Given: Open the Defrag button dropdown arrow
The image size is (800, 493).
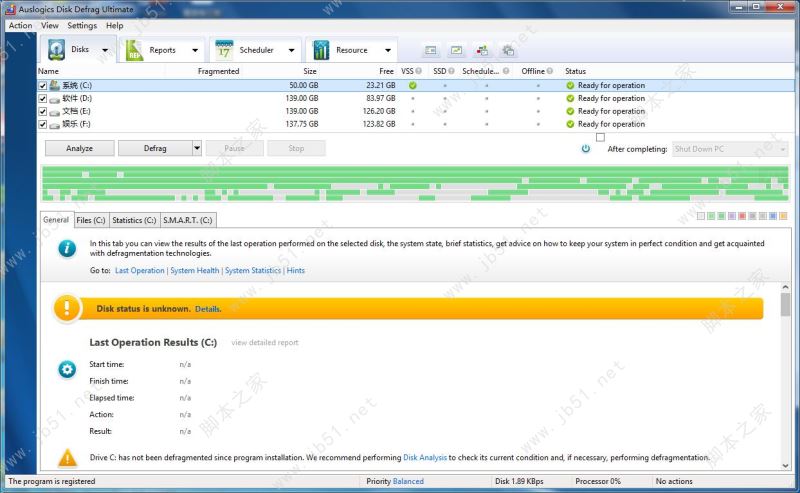Looking at the screenshot, I should (197, 148).
